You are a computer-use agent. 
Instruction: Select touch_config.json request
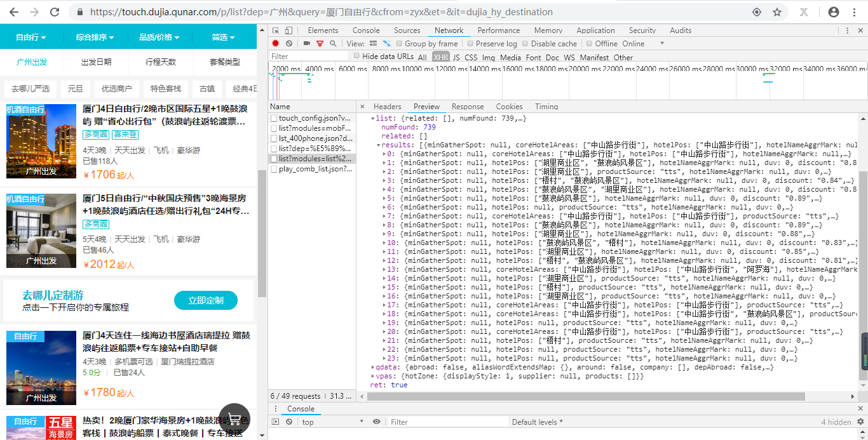tap(311, 118)
